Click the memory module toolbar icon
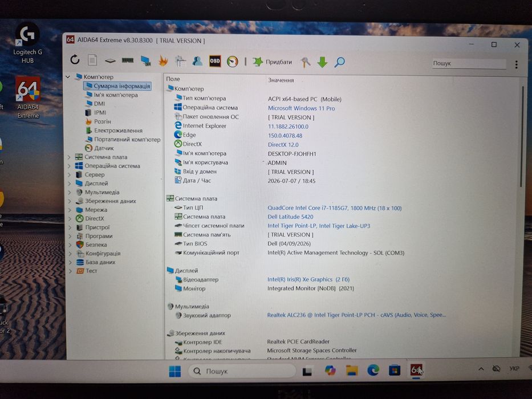532x399 pixels. tap(128, 60)
